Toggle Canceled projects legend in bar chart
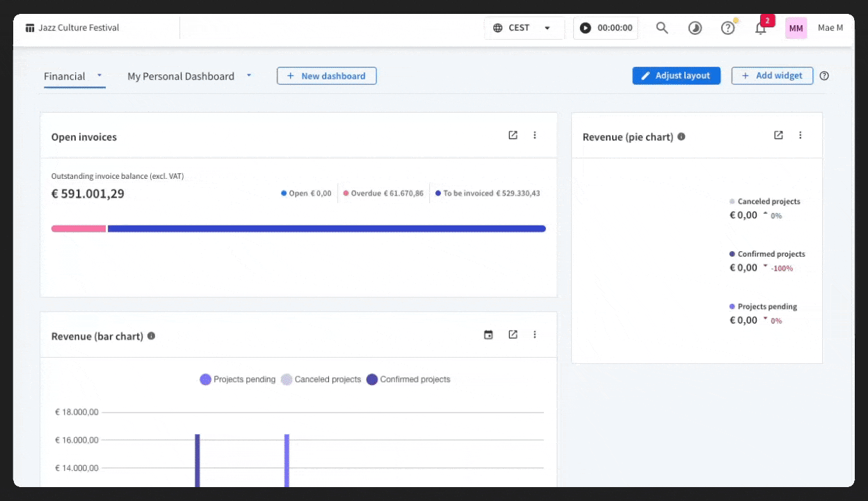Image resolution: width=868 pixels, height=501 pixels. 321,379
